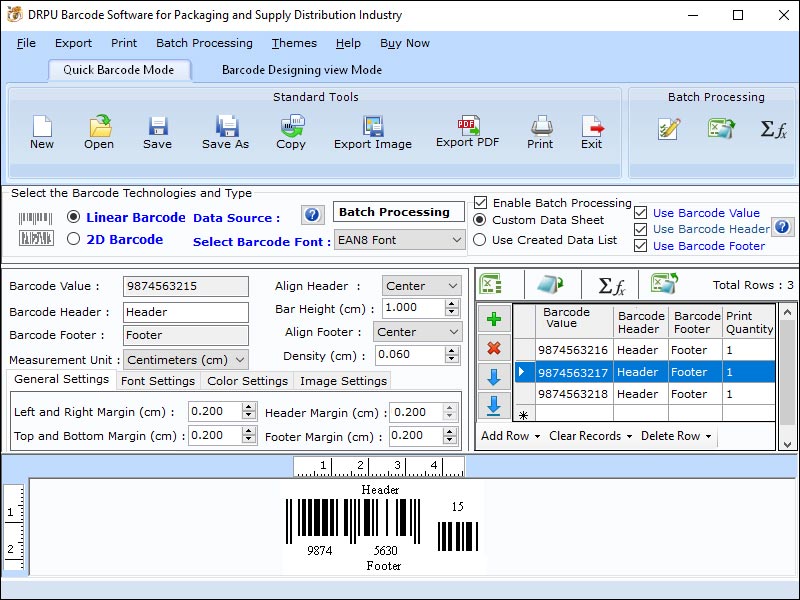
Task: Open the Themes menu
Action: click(293, 43)
